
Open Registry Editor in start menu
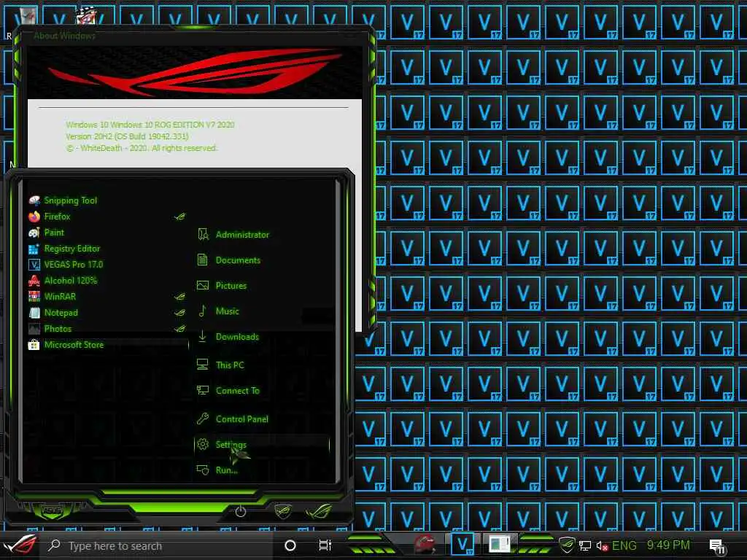coord(64,249)
